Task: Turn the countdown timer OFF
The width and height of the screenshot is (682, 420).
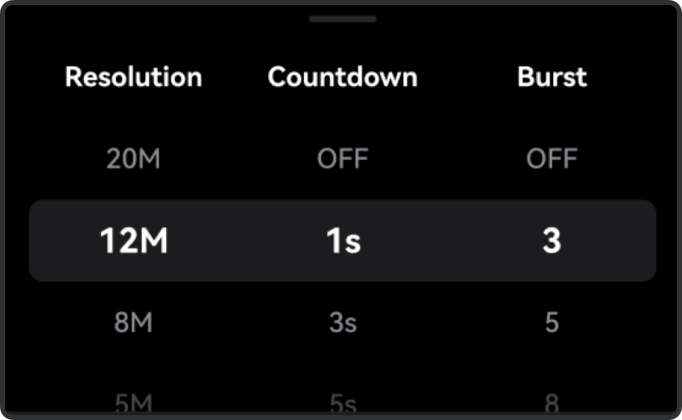Action: point(343,159)
